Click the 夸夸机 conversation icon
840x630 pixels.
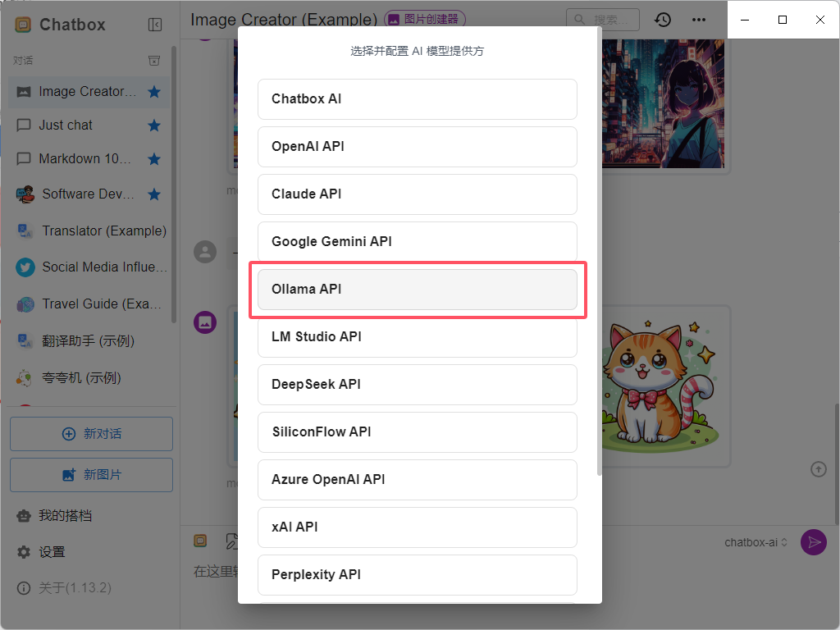point(24,378)
